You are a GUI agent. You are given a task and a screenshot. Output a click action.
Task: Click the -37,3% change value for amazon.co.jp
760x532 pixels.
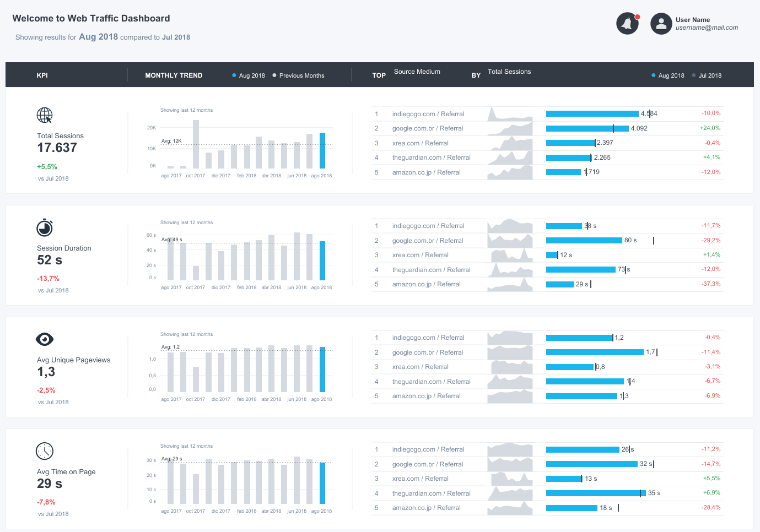[x=710, y=284]
